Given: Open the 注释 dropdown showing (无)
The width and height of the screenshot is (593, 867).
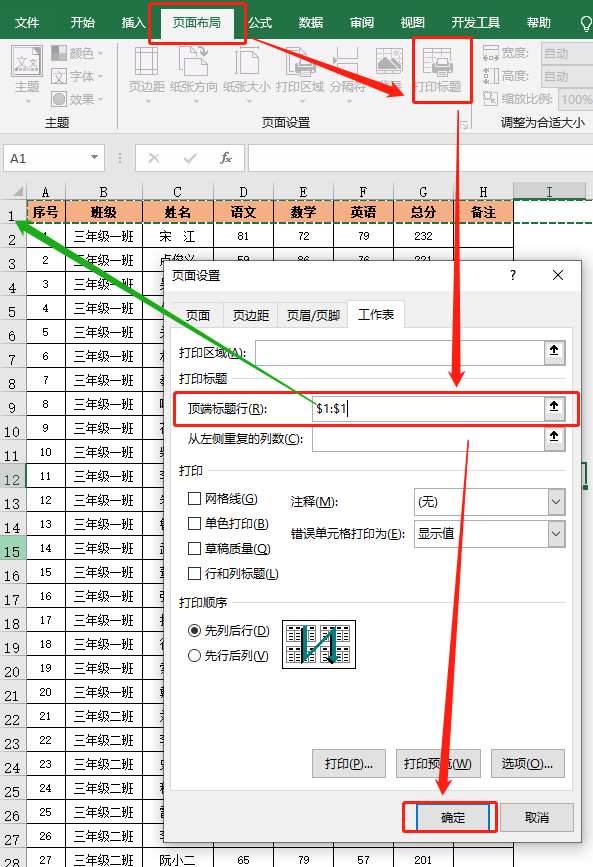Looking at the screenshot, I should (x=490, y=502).
